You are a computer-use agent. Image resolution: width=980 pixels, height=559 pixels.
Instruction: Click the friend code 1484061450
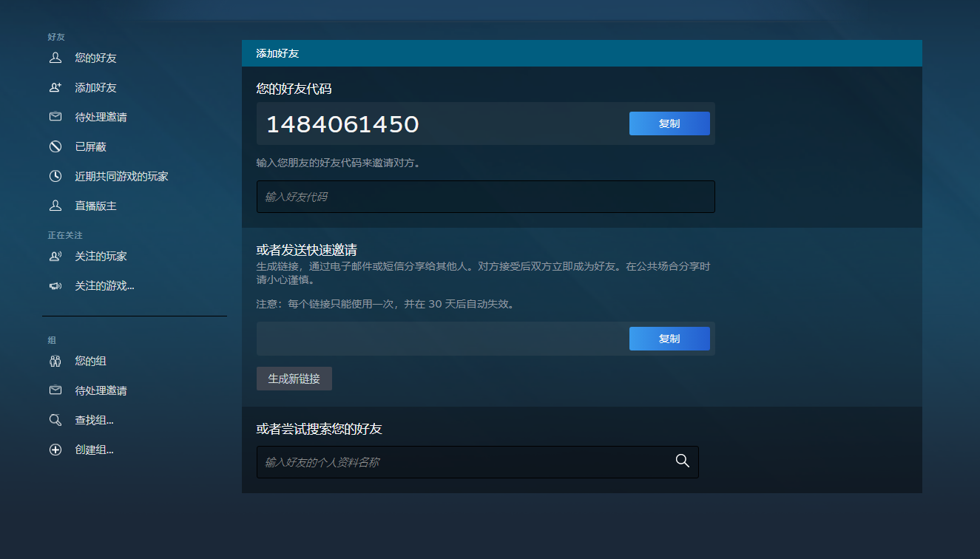pyautogui.click(x=342, y=124)
